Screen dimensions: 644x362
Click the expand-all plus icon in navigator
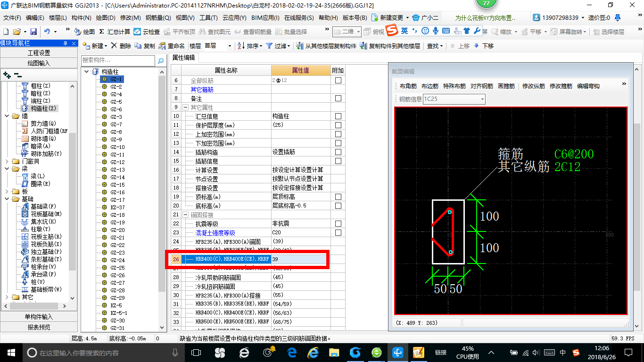tap(7, 75)
